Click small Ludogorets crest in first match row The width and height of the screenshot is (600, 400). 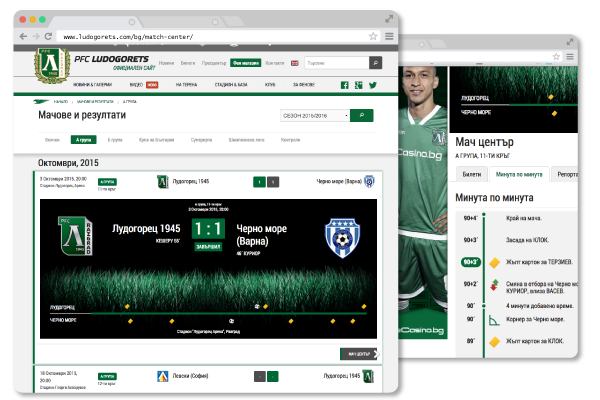pos(163,182)
